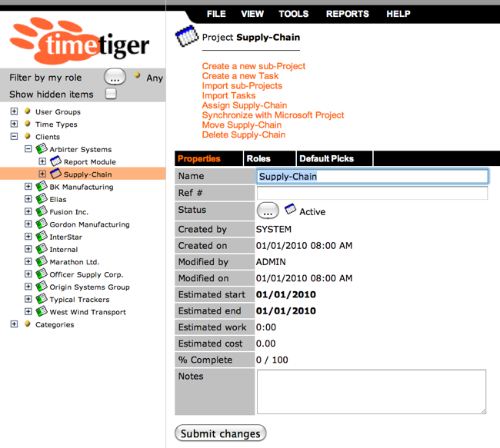The image size is (500, 448).
Task: Switch to the Default Picks tab
Action: coord(335,158)
